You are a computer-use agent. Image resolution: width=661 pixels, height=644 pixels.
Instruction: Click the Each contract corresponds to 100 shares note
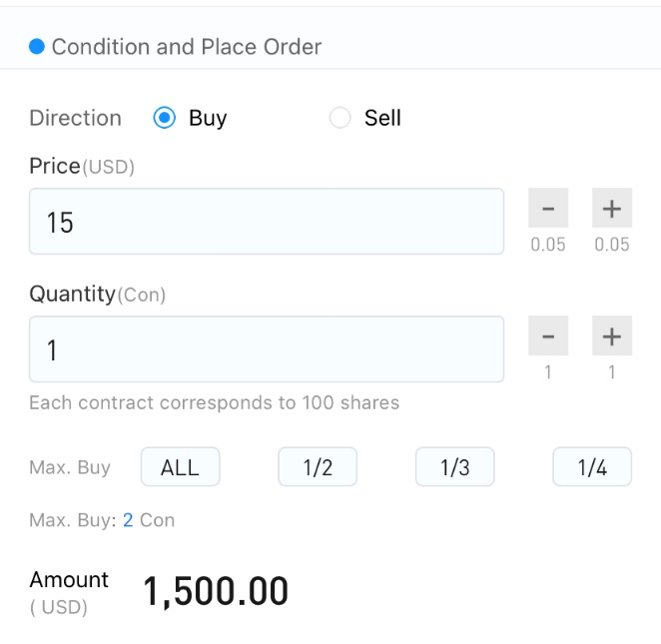[x=214, y=402]
